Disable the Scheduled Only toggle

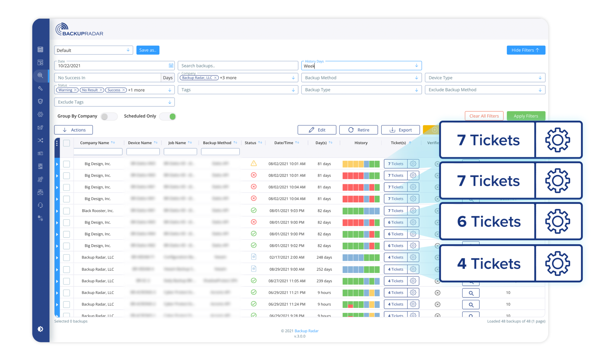click(168, 116)
